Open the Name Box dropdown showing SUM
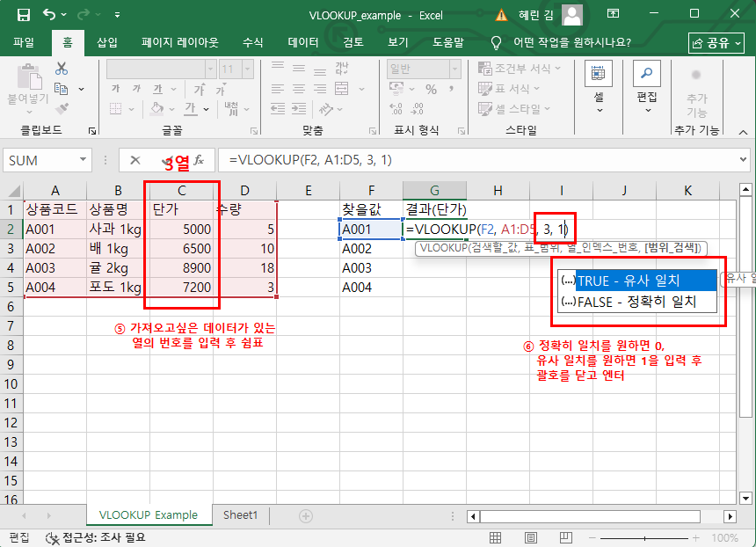 84,160
